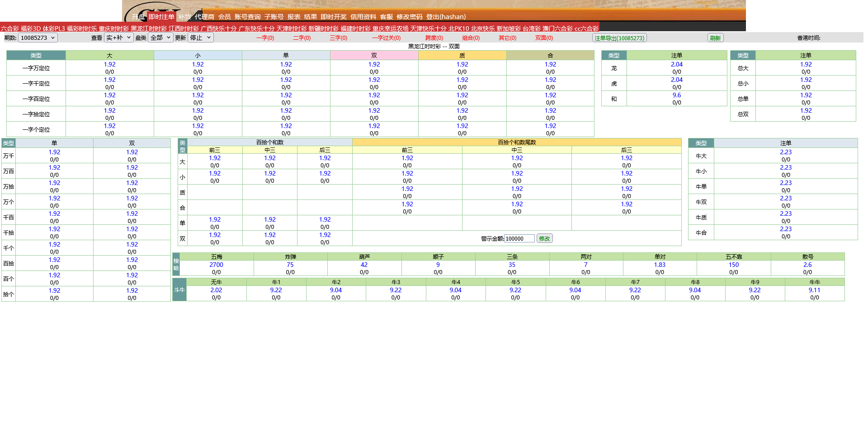This screenshot has width=868, height=432.
Task: Open the 跨度(0) bet category link
Action: point(434,38)
